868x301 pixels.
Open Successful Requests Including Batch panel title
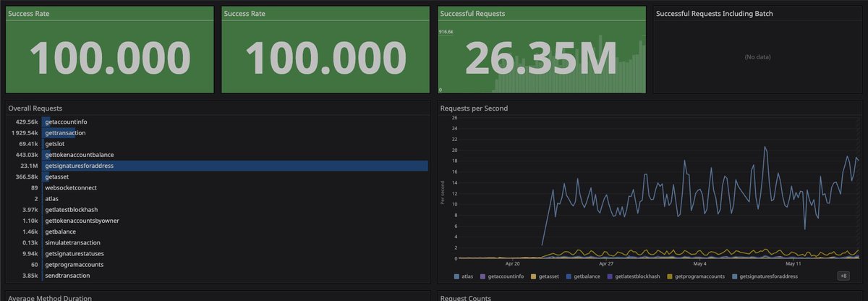point(716,14)
